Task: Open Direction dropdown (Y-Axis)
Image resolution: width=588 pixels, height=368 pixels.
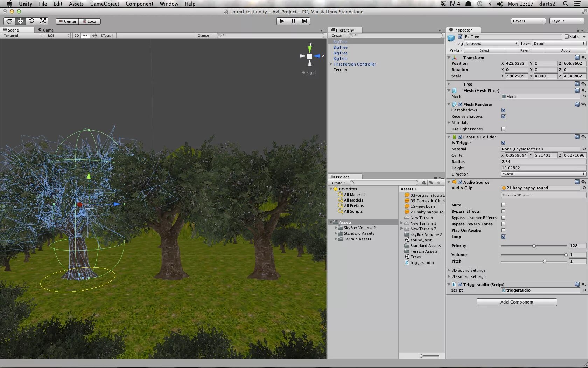Action: [x=544, y=174]
